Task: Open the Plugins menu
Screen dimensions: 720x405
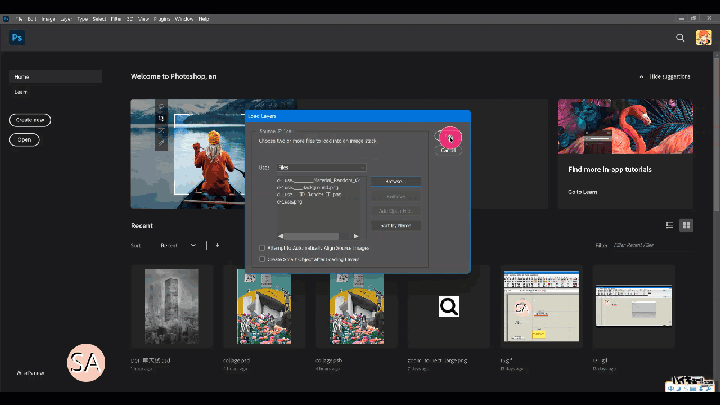Action: (162, 19)
